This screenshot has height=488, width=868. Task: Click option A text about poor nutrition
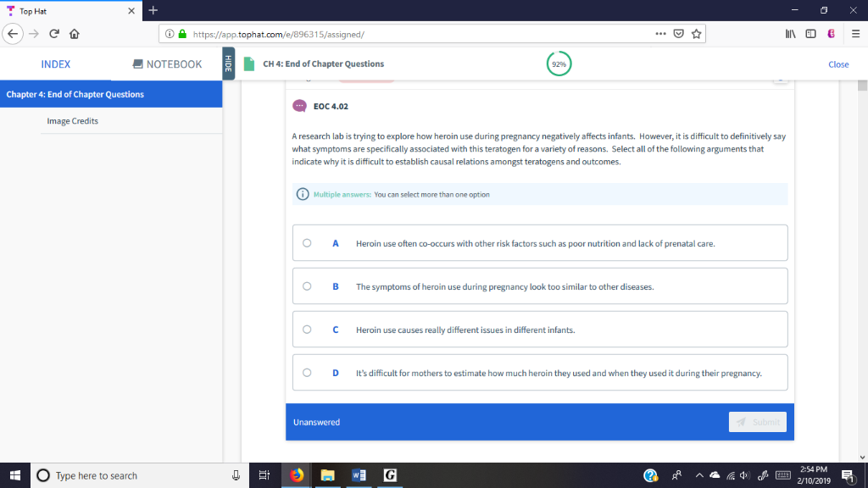tap(536, 243)
